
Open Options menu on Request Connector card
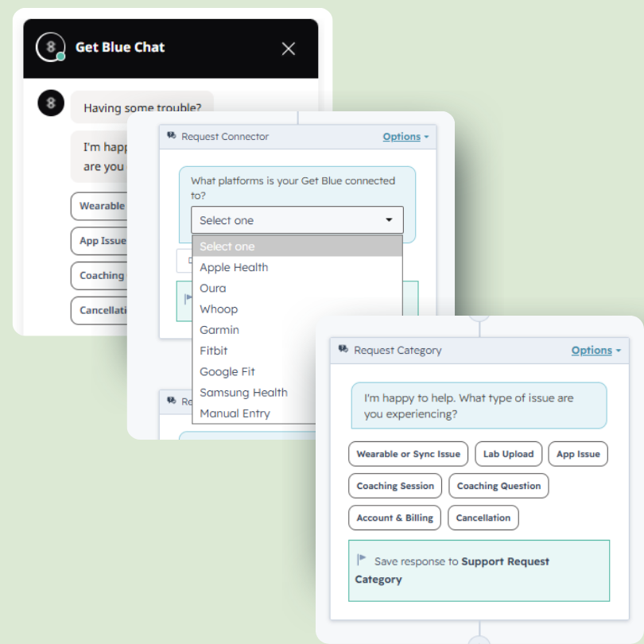[x=405, y=137]
